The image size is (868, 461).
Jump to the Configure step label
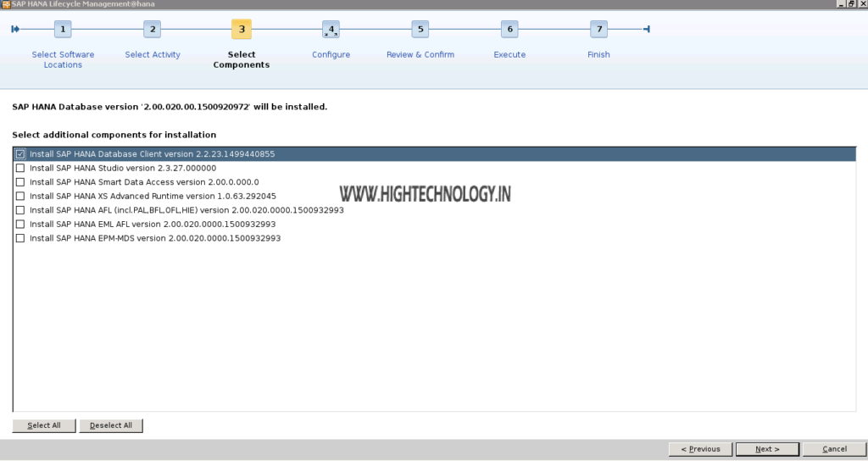(x=331, y=54)
